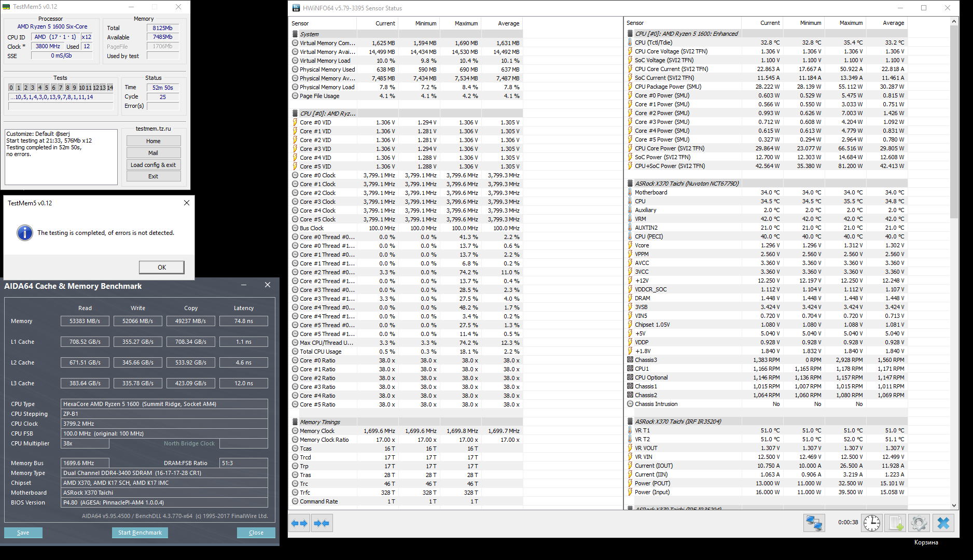Click the L3 Cache Copy 423.09 GB/s field
This screenshot has width=973, height=560.
[x=191, y=383]
